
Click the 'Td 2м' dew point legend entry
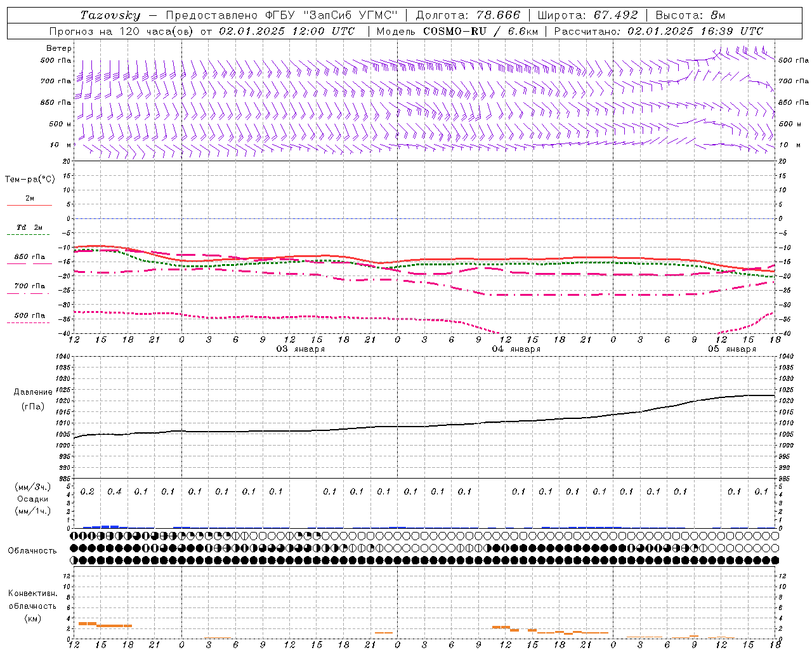coord(30,227)
